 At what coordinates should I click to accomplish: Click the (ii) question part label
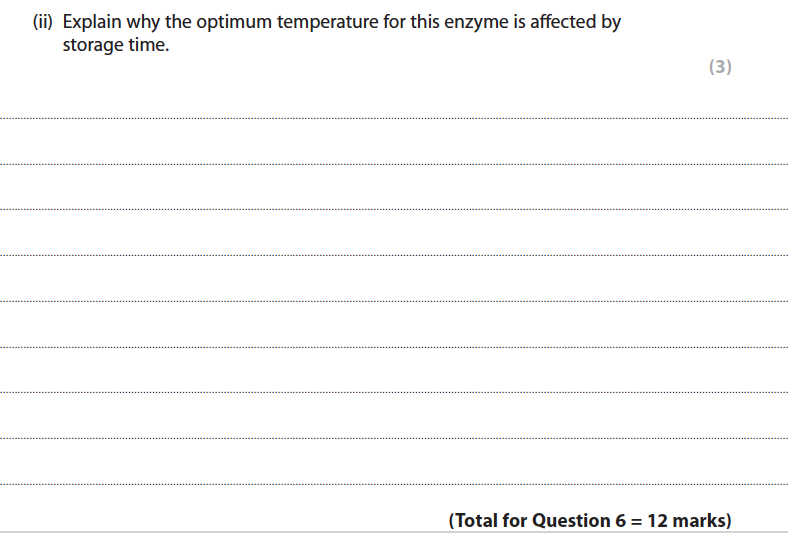(x=44, y=22)
